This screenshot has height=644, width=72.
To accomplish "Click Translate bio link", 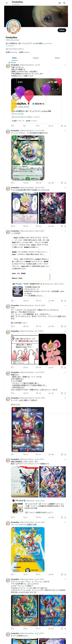I will 10,46.
